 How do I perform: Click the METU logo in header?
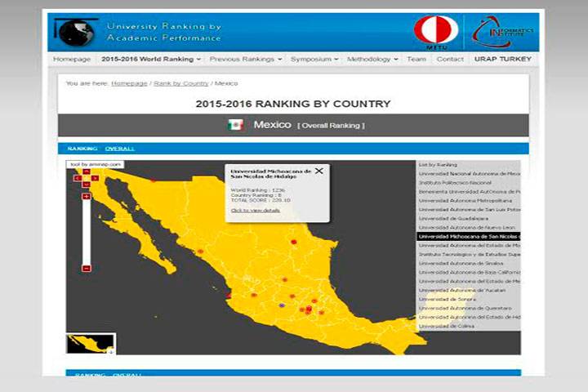(x=435, y=31)
